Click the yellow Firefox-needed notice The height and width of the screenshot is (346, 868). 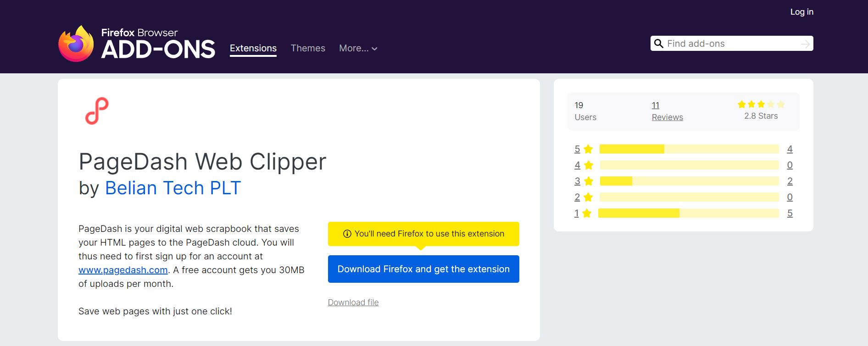(423, 234)
